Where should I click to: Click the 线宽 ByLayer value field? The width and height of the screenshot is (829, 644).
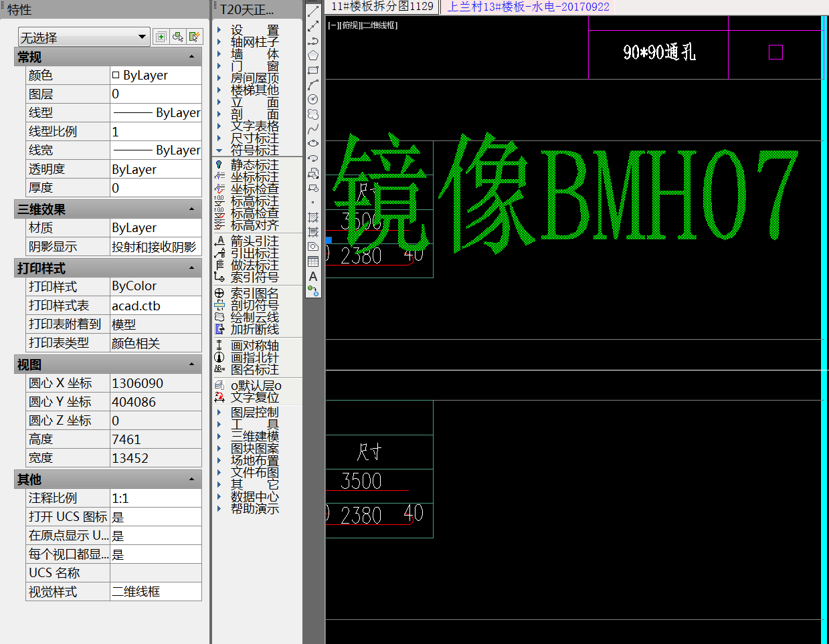(x=155, y=150)
